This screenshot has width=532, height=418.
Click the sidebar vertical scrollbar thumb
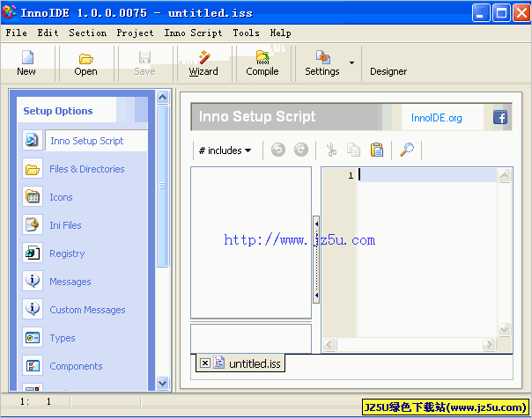tap(163, 186)
